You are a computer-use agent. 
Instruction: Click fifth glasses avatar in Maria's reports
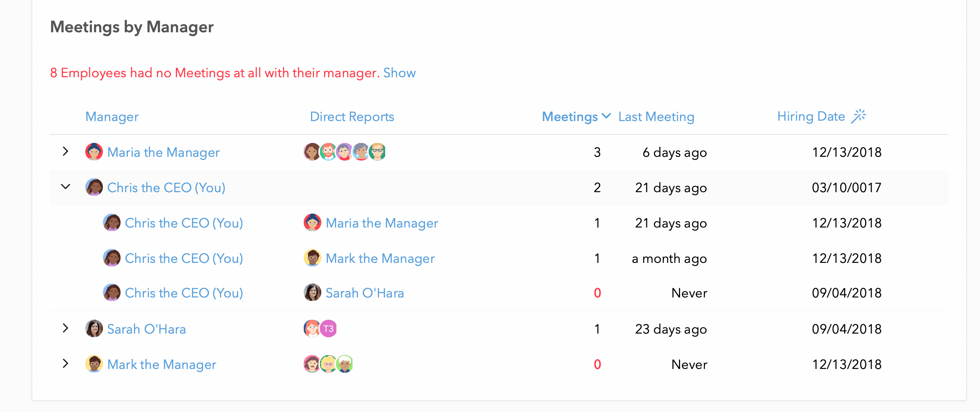coord(377,151)
